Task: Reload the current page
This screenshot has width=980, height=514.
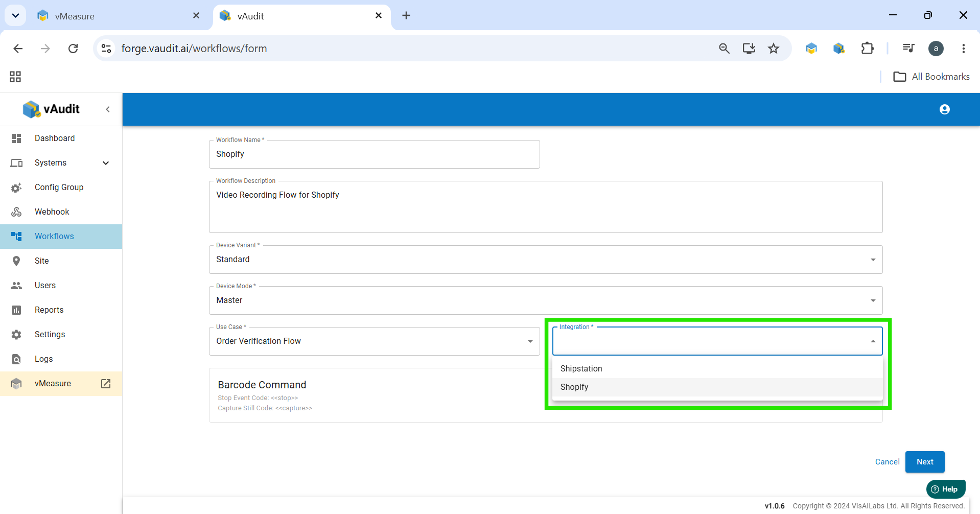Action: tap(73, 49)
